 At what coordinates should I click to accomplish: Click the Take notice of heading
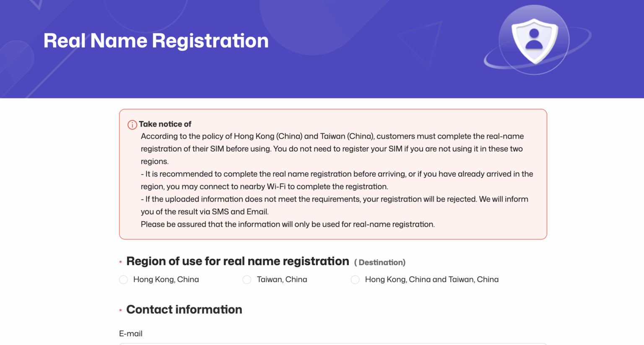coord(165,124)
